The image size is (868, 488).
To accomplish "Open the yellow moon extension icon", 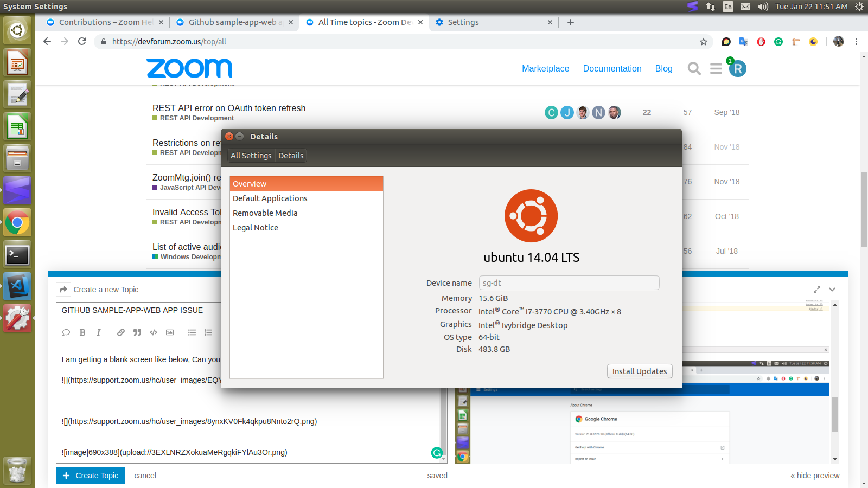I will tap(813, 42).
